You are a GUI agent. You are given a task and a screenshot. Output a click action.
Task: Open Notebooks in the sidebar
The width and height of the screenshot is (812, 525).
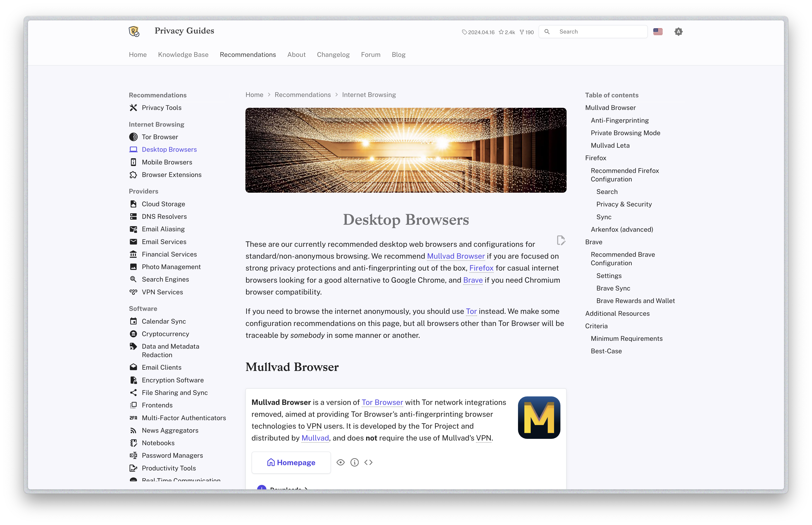pyautogui.click(x=158, y=443)
